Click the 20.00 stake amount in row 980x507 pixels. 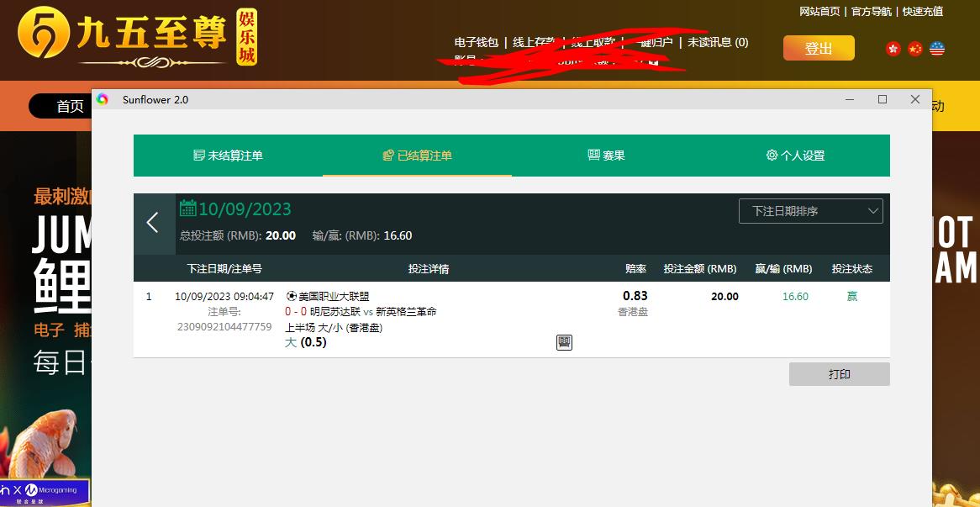click(724, 296)
